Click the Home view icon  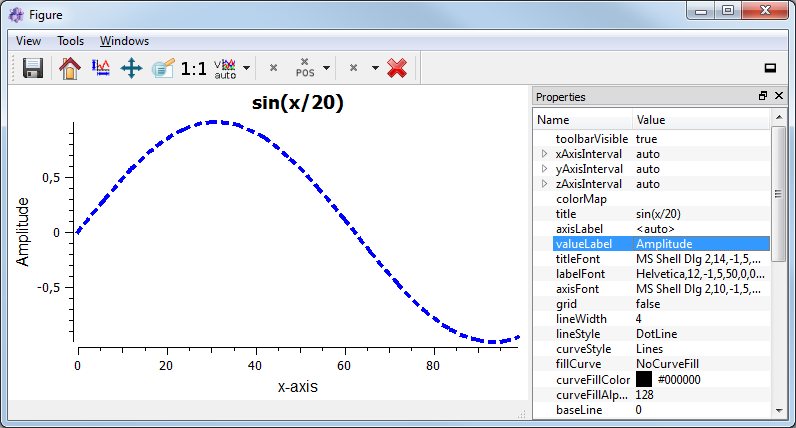69,68
